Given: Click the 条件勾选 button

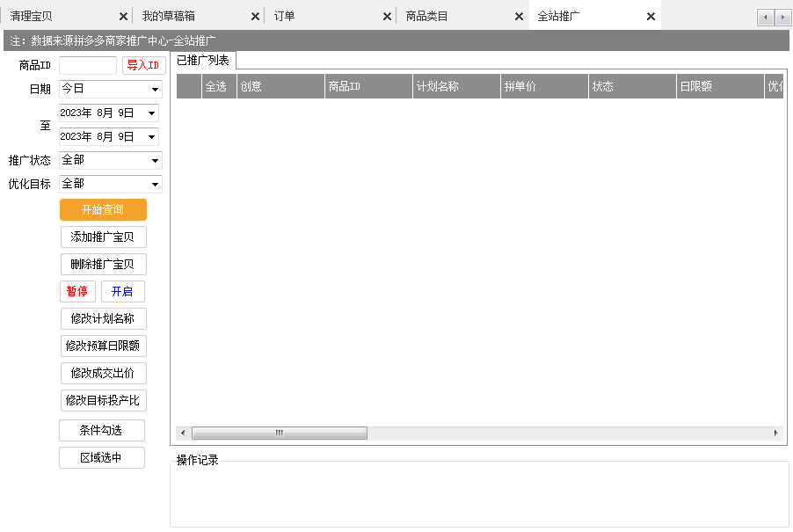Looking at the screenshot, I should [x=102, y=430].
